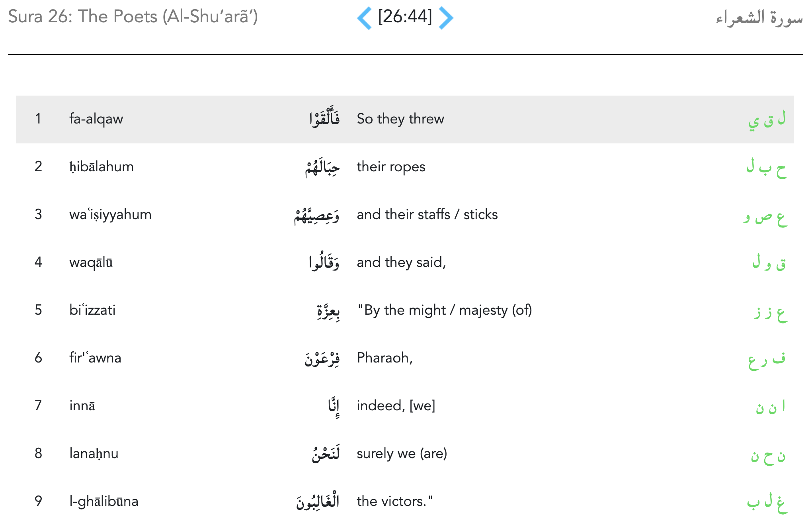Viewport: 812px width, 529px height.
Task: Go to the next verse arrow
Action: click(446, 18)
